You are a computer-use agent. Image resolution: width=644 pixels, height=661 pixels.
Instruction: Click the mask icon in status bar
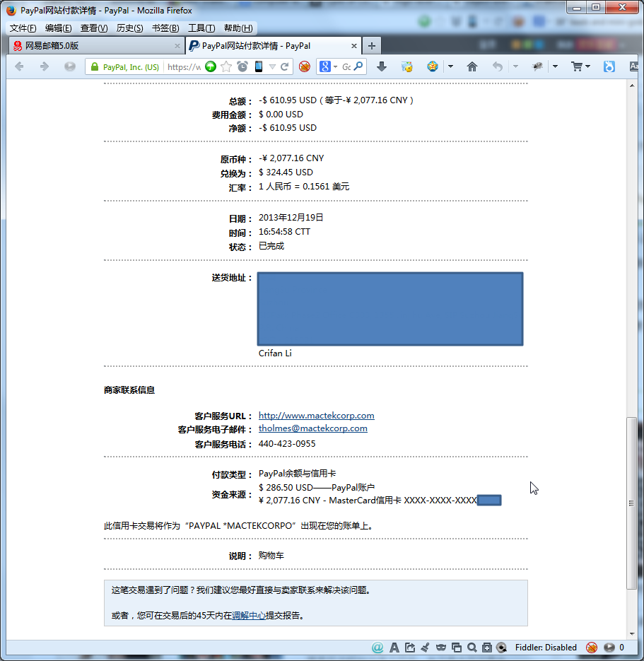(x=441, y=648)
